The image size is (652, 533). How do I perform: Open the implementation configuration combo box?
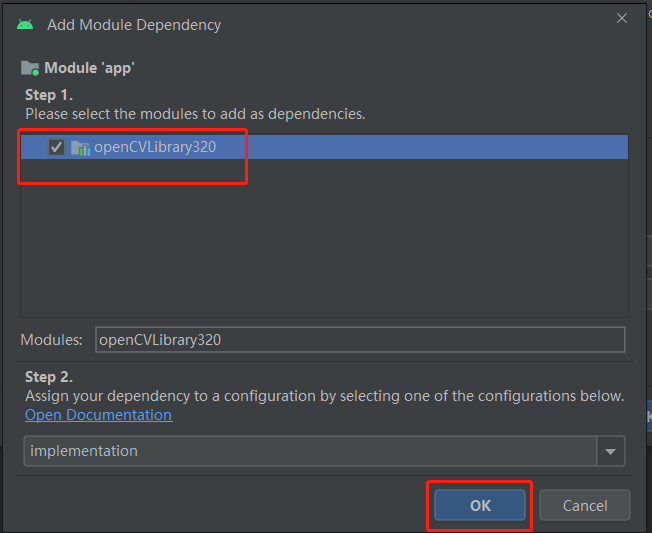pos(310,451)
